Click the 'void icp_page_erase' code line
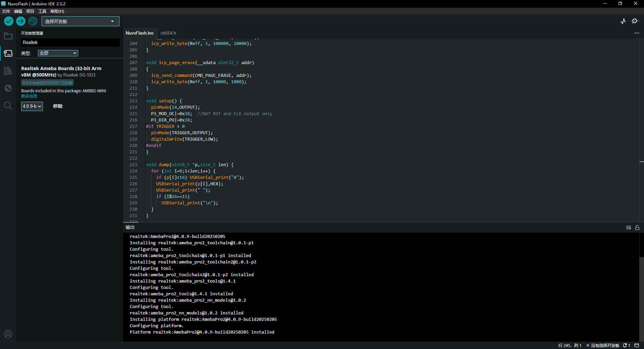Viewport: 644px width, 349px height. 200,62
